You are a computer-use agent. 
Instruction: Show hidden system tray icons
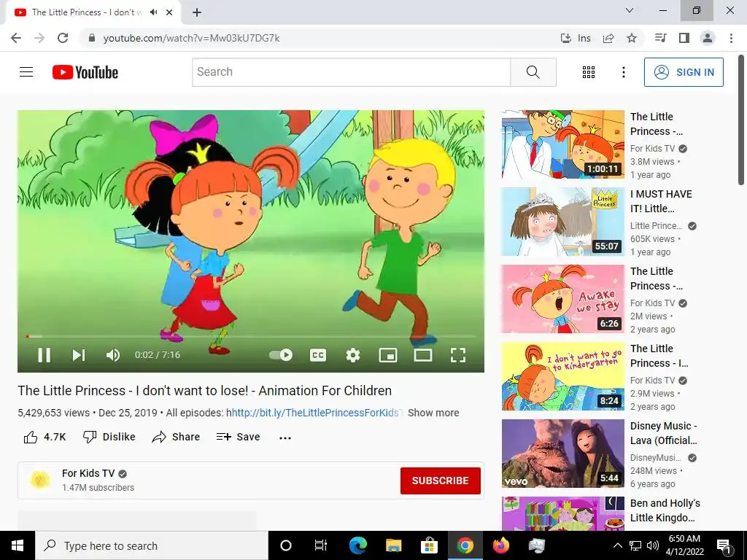coord(617,545)
